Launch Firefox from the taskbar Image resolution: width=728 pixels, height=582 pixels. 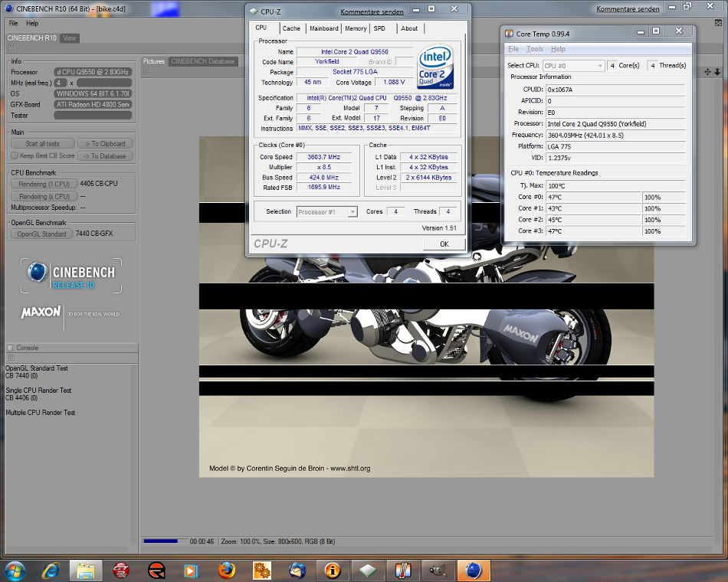tap(227, 571)
